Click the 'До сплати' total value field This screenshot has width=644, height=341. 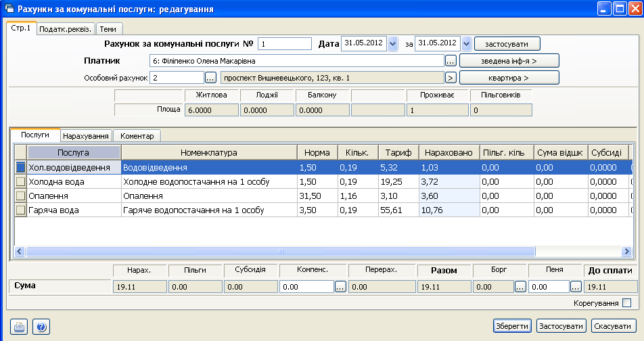(610, 287)
